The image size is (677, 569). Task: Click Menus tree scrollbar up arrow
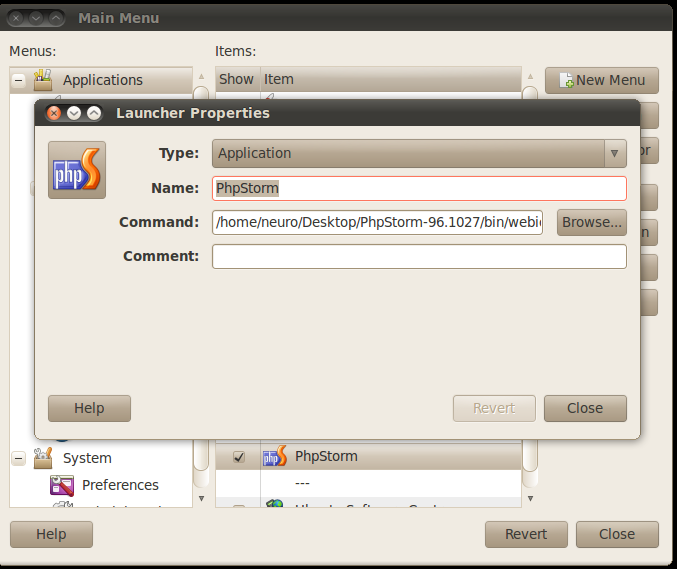(201, 76)
